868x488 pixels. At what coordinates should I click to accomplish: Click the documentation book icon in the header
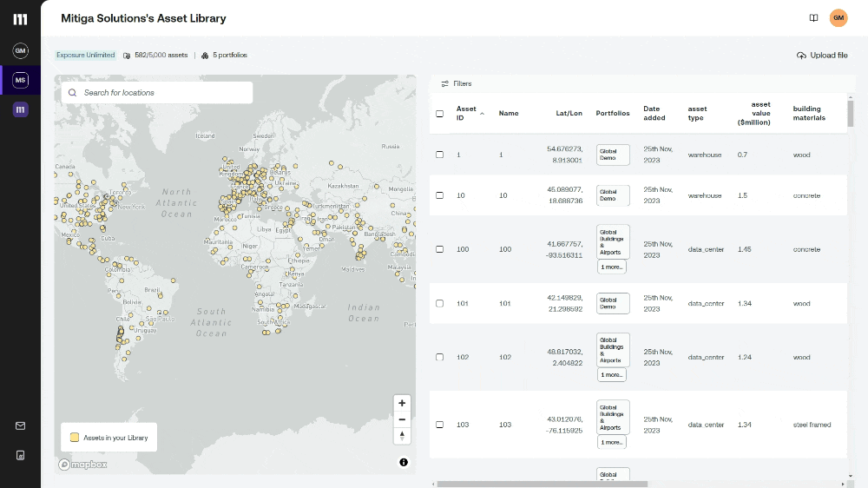813,17
